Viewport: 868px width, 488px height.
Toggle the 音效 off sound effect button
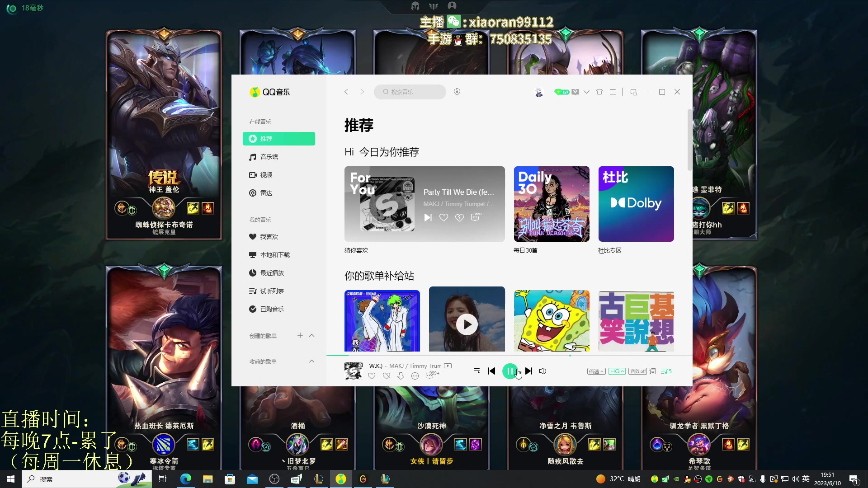point(637,371)
